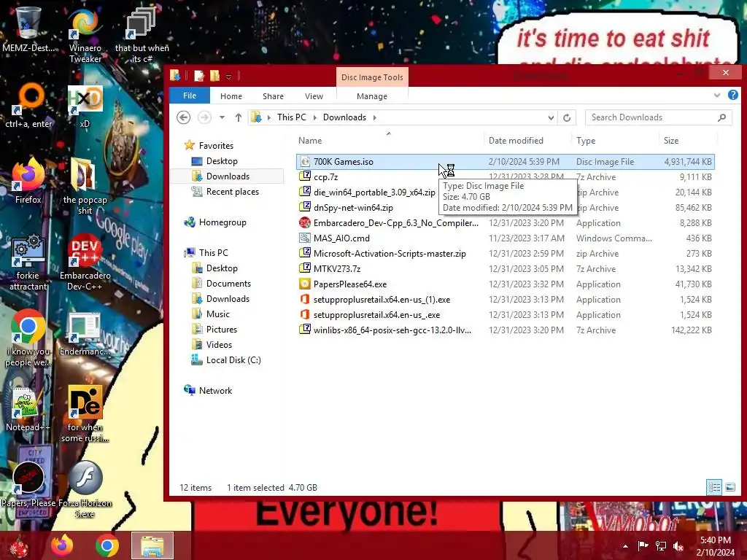Go up one level with the Up arrow
This screenshot has width=747, height=560.
(239, 117)
